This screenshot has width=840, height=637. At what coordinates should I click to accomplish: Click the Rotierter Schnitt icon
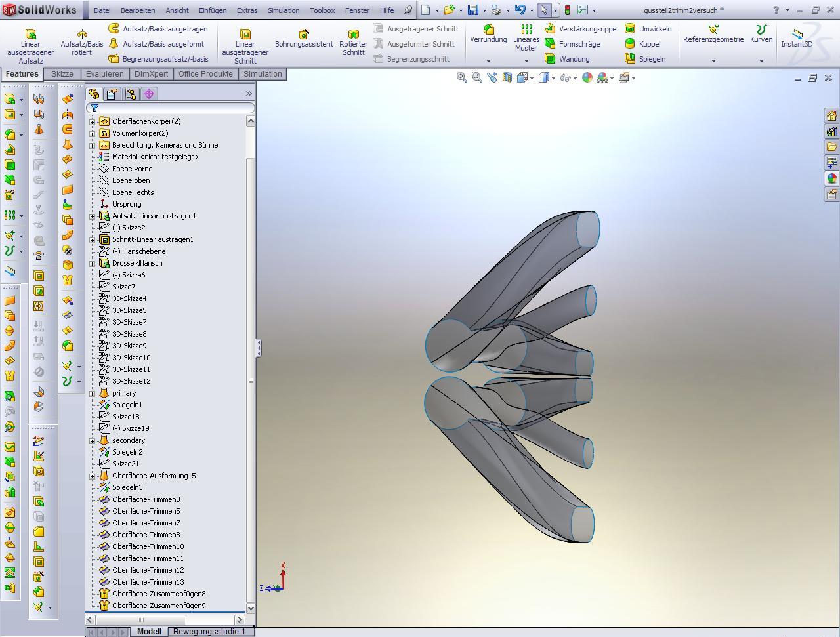(x=353, y=34)
